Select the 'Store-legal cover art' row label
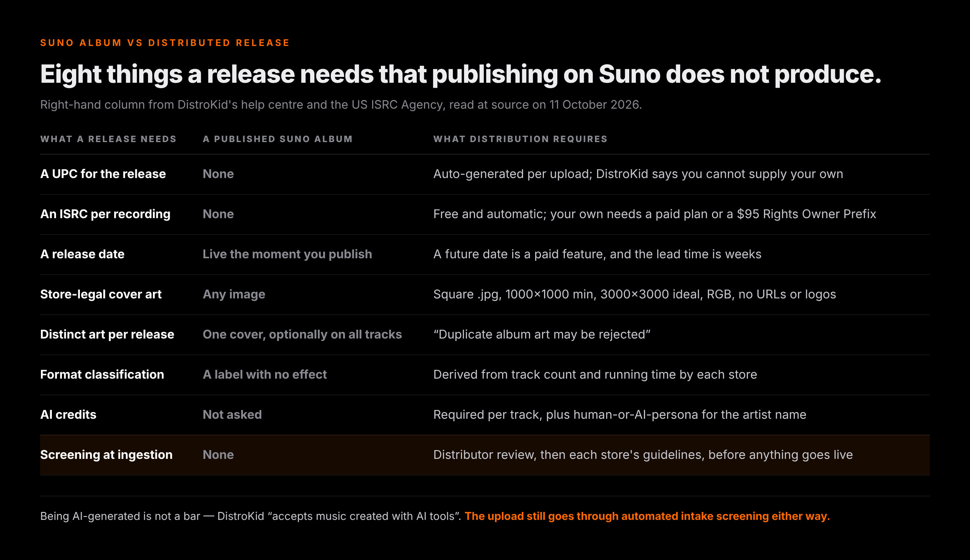The height and width of the screenshot is (560, 970). [x=101, y=294]
